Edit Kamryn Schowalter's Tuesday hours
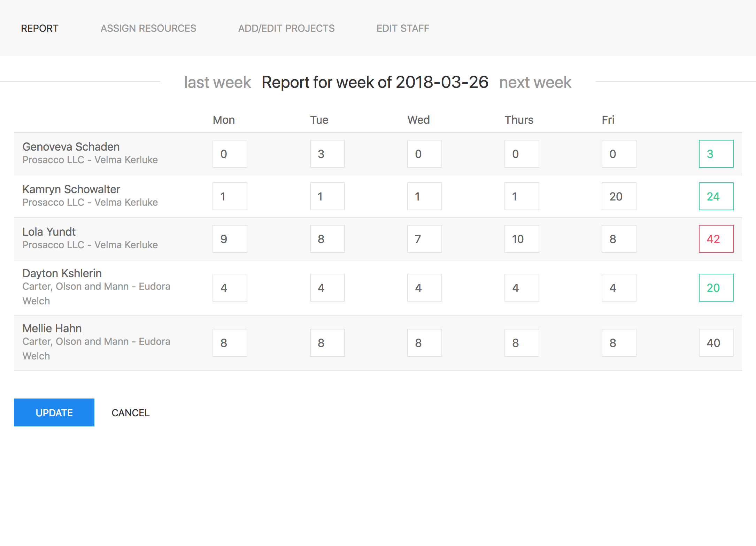 [x=327, y=196]
